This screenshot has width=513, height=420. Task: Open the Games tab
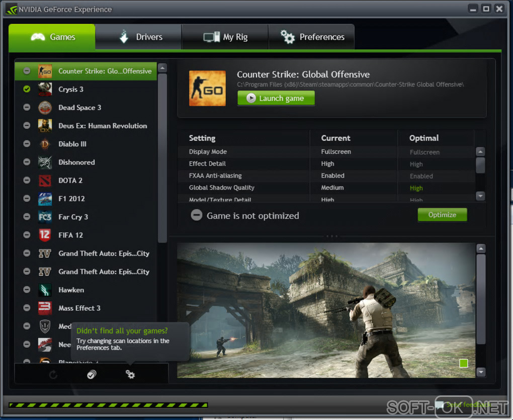click(52, 37)
